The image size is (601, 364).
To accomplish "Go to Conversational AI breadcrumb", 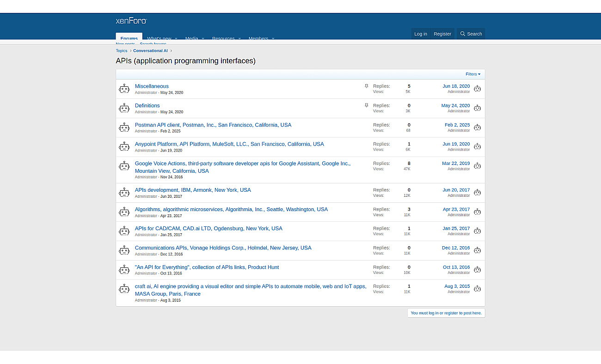I will point(150,51).
